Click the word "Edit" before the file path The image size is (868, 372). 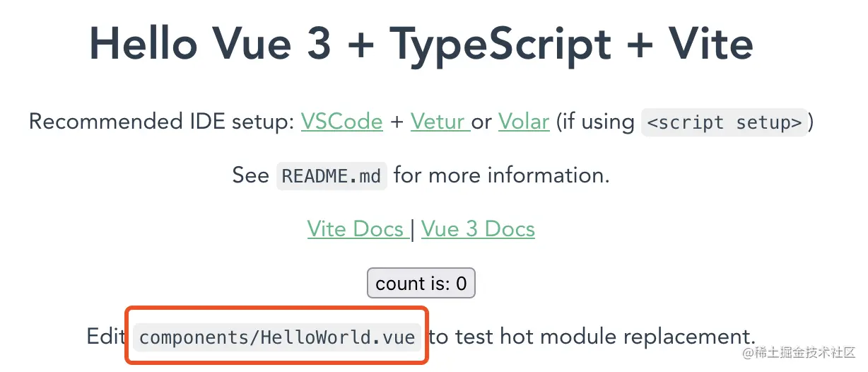click(106, 337)
